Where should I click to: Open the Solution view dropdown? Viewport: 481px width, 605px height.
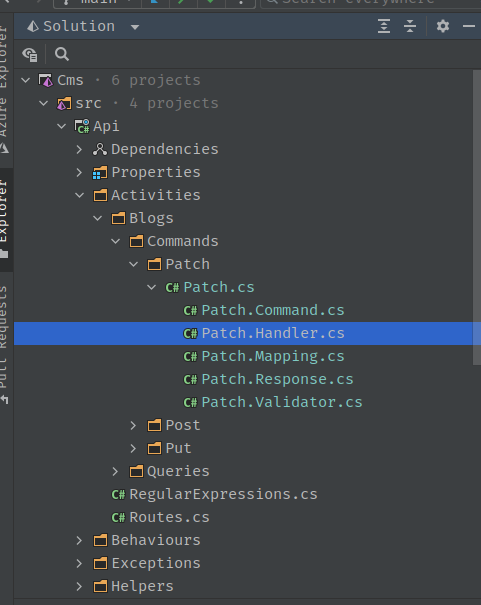click(135, 27)
